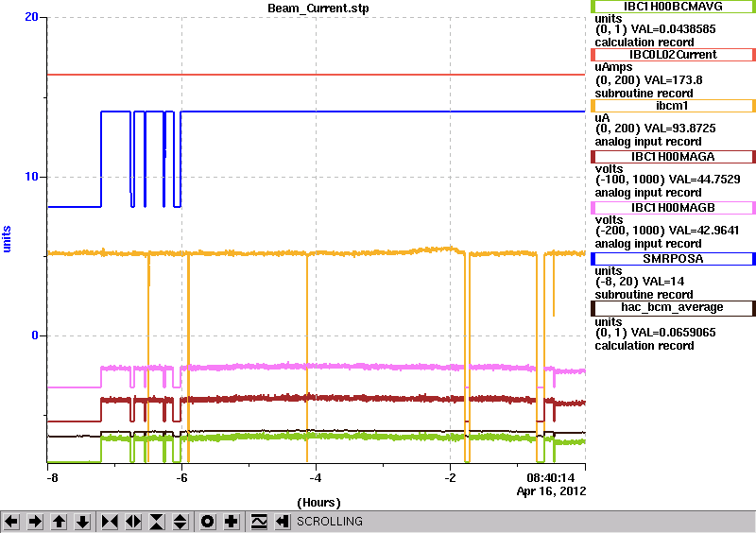756x533 pixels.
Task: Click the return-to-scrolling arrow icon
Action: [283, 522]
